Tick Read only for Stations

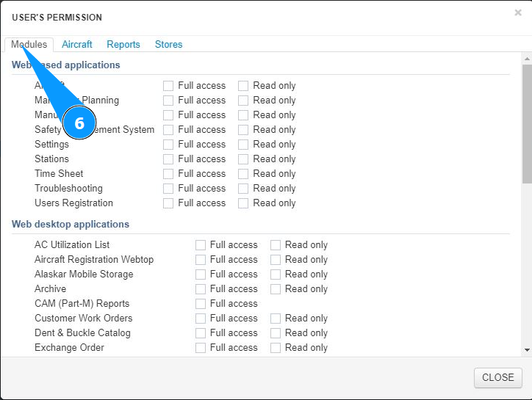pos(243,159)
